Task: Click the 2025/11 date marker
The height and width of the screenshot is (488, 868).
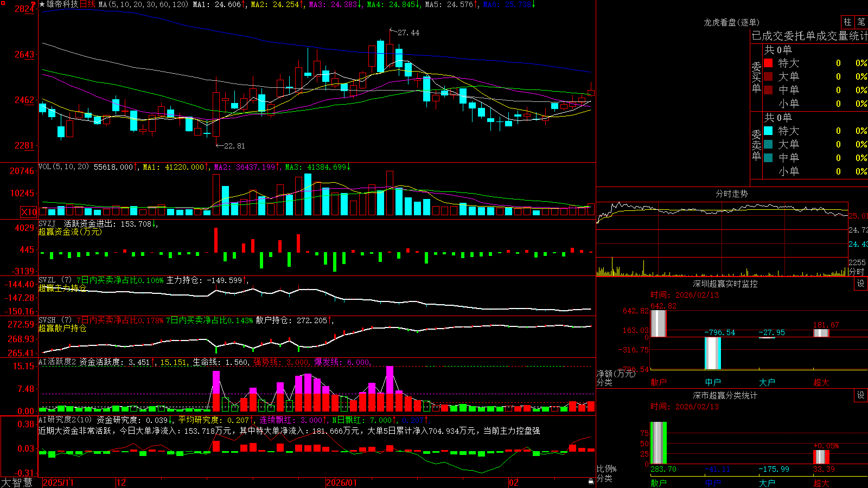Action: pos(58,483)
